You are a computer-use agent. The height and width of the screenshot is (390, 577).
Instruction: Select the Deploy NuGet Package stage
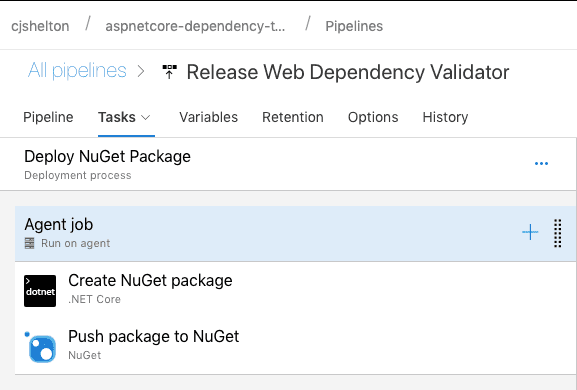288,164
